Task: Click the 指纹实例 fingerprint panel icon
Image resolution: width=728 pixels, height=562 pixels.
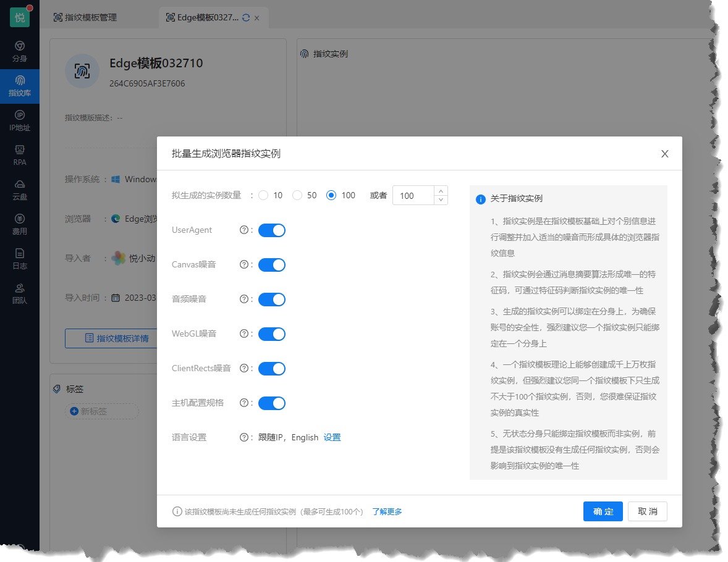Action: coord(305,54)
